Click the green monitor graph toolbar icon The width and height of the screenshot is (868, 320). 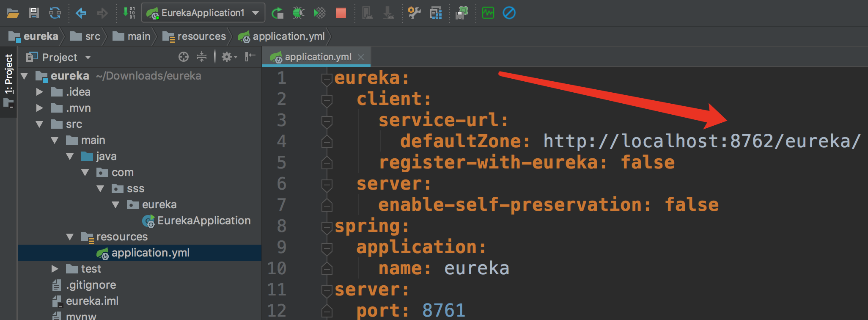[x=488, y=13]
